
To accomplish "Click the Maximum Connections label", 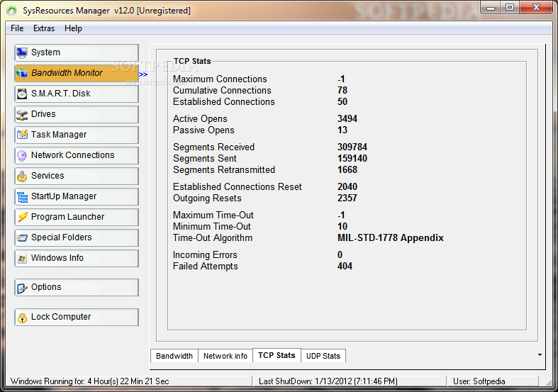I will click(x=220, y=79).
